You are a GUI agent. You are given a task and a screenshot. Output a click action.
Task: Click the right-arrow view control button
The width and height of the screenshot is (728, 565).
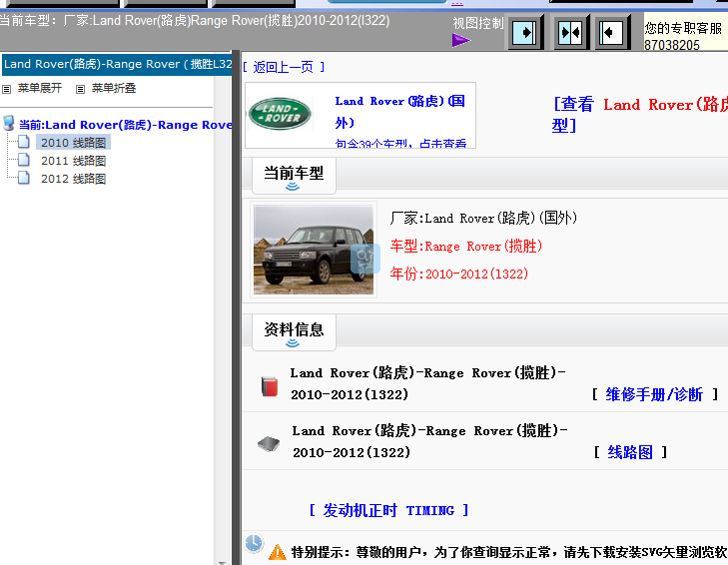point(524,33)
